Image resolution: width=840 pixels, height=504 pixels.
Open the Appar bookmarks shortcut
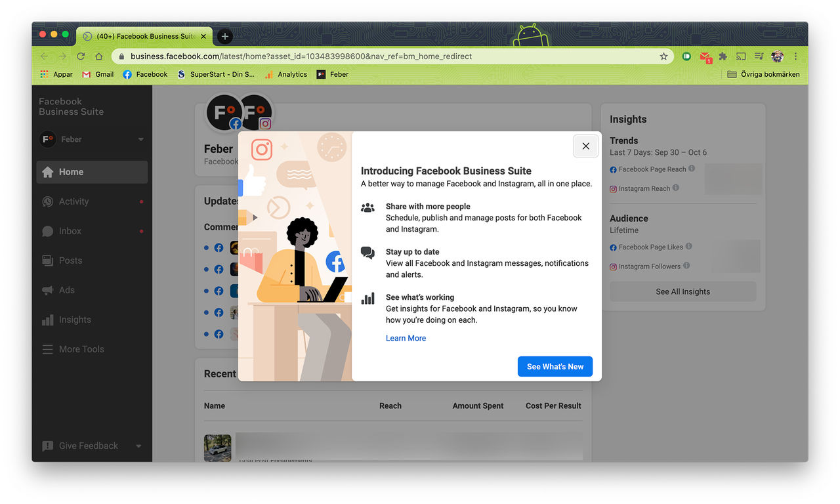click(x=56, y=75)
